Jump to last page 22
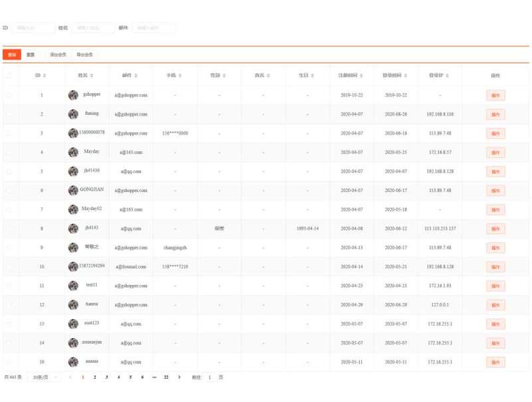The width and height of the screenshot is (532, 402). point(166,377)
